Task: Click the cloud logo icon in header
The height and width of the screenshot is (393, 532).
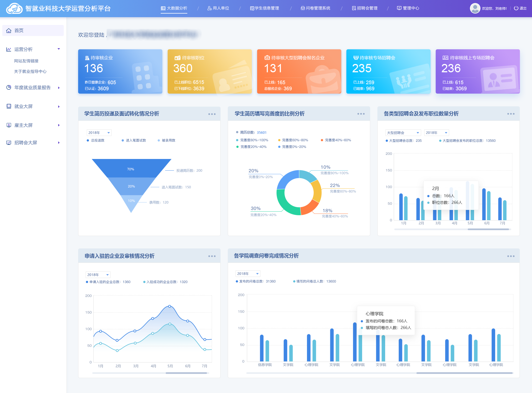Action: pyautogui.click(x=14, y=8)
